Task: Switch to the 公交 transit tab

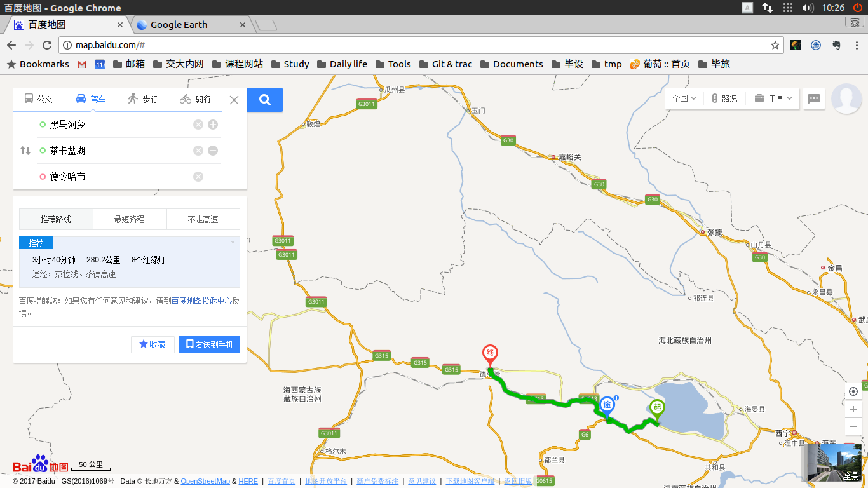Action: (39, 99)
